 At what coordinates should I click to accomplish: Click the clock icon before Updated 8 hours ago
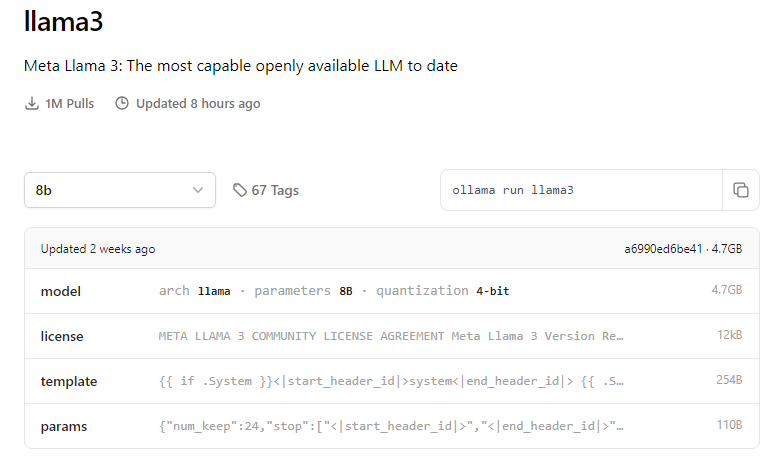coord(122,103)
